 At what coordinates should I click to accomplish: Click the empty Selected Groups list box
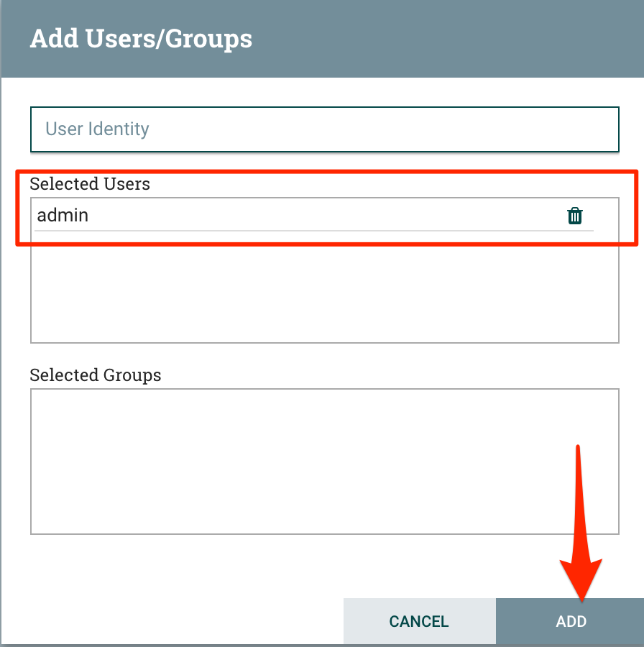point(324,462)
